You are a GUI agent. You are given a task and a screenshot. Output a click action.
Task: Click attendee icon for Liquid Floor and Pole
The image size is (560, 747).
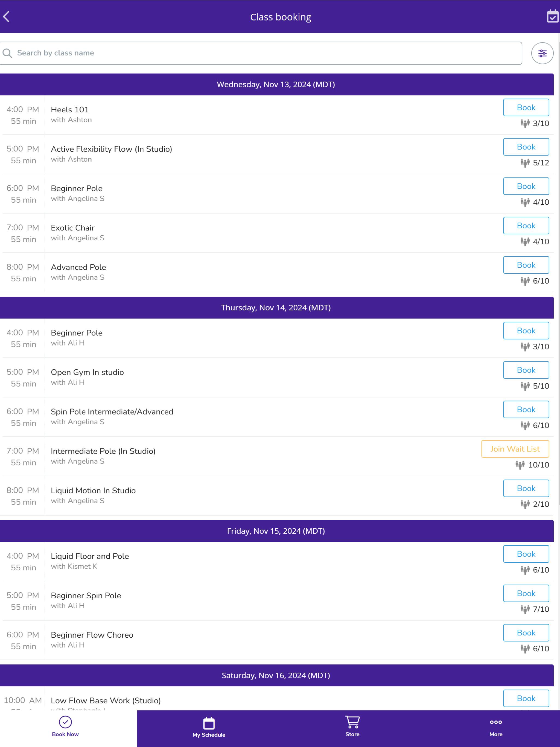coord(524,570)
